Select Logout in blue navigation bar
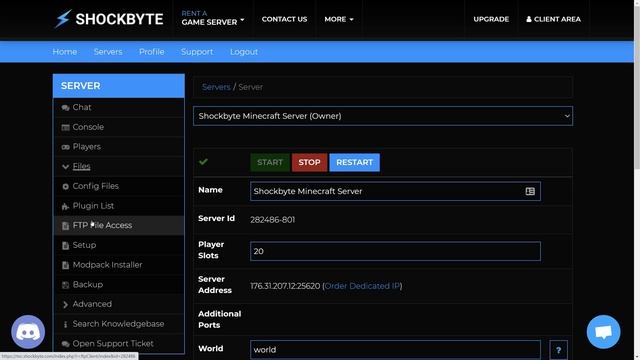The width and height of the screenshot is (640, 360). [244, 52]
